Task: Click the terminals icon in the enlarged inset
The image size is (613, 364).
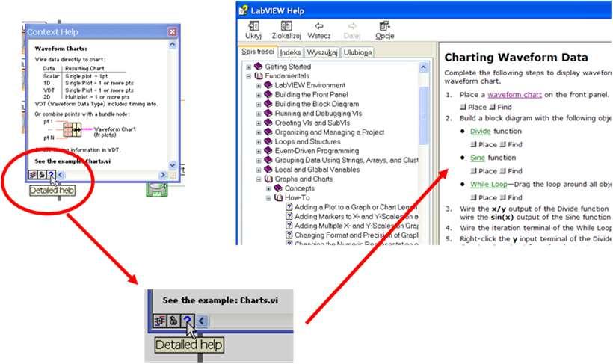Action: 159,321
